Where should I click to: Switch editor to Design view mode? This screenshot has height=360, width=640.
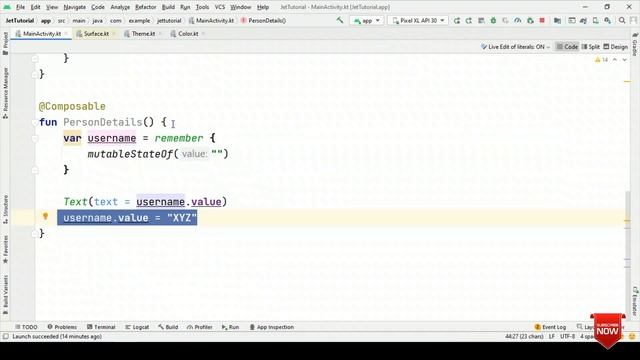pos(616,47)
